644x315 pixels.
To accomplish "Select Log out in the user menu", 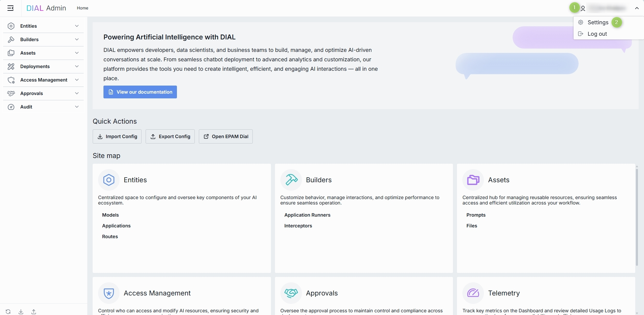I will pyautogui.click(x=597, y=34).
